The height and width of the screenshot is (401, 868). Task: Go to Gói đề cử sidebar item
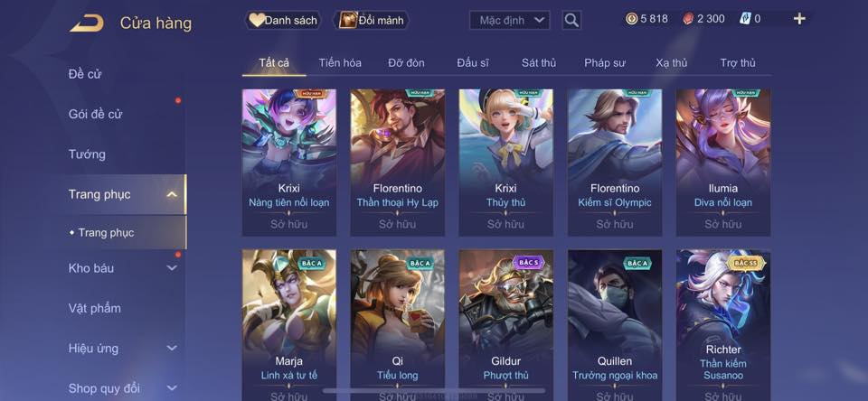(95, 114)
